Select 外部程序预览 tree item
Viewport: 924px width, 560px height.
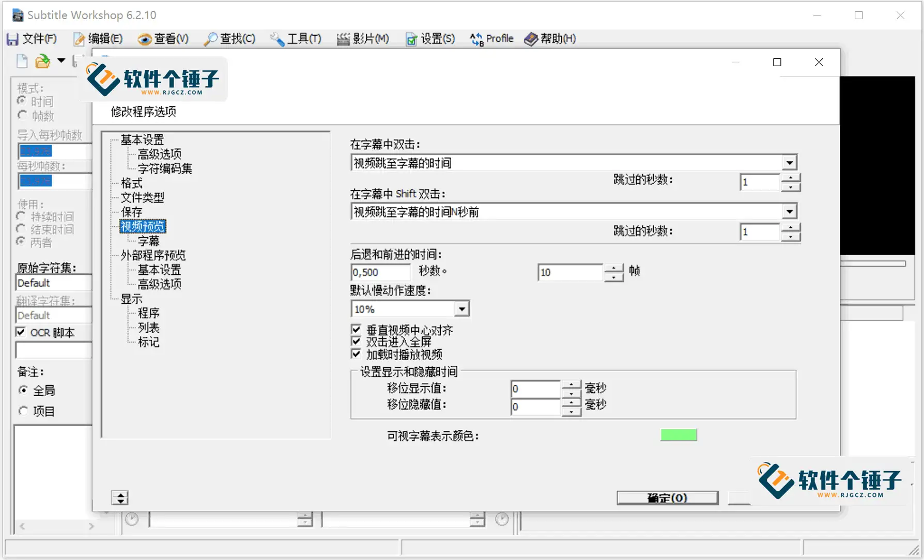click(153, 255)
